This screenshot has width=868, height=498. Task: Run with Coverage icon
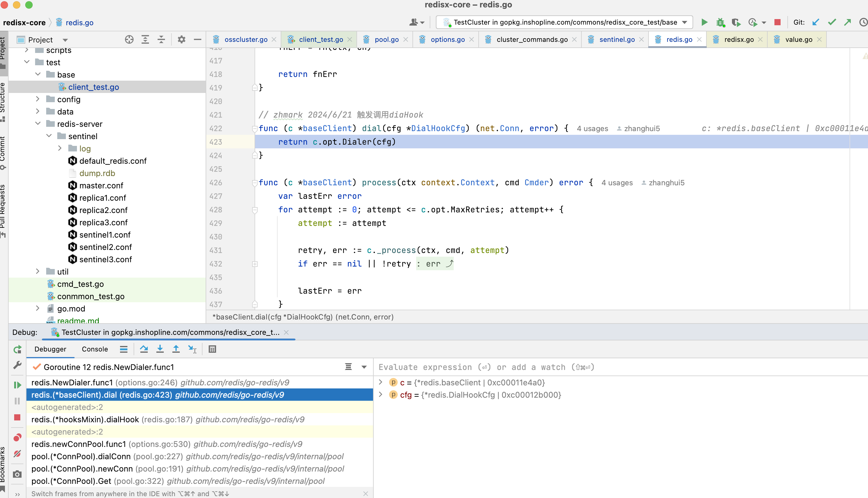point(736,22)
